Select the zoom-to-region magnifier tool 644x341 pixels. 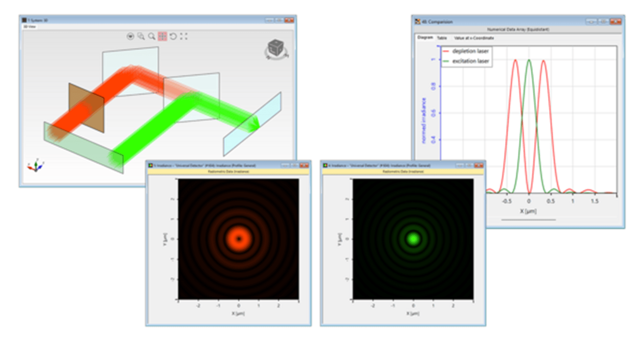click(141, 36)
